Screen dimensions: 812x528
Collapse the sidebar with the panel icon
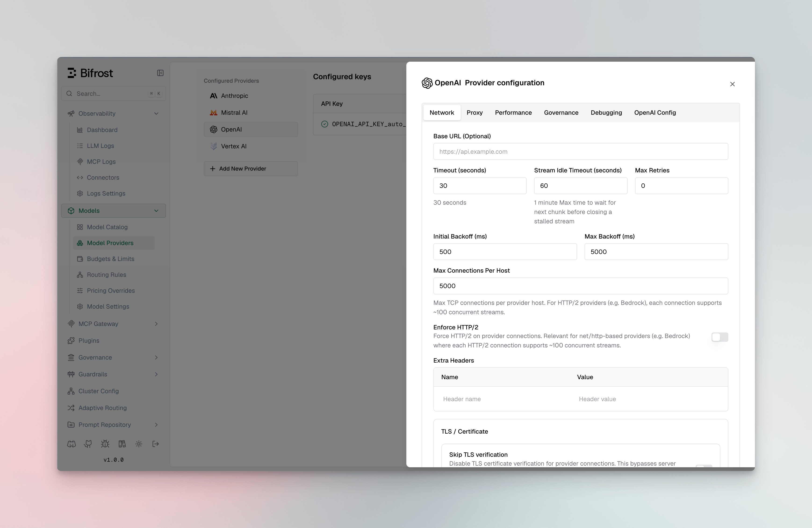click(160, 73)
